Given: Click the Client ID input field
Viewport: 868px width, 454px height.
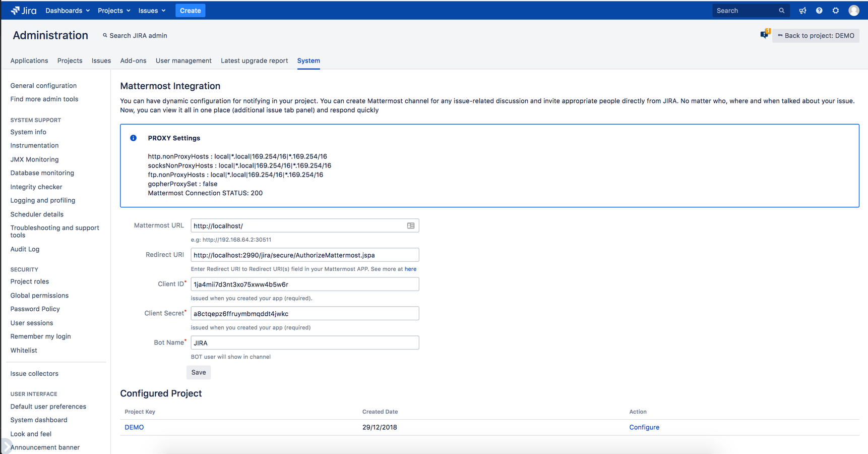Looking at the screenshot, I should 304,284.
